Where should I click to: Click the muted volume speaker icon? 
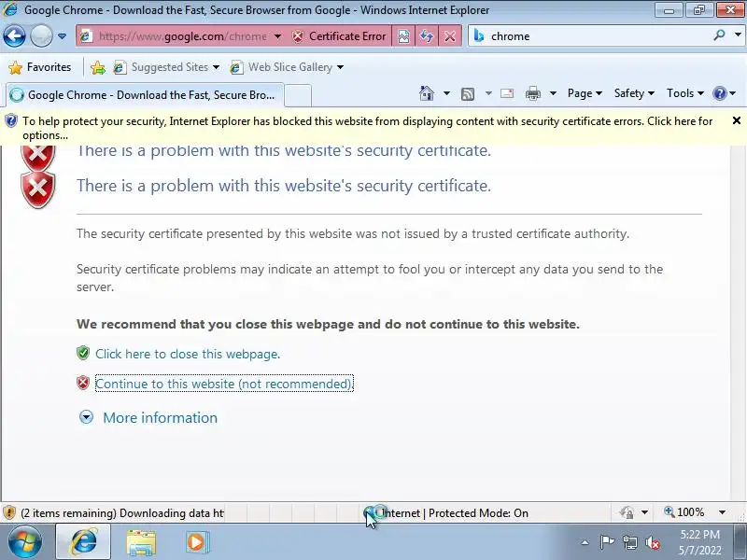(x=652, y=542)
